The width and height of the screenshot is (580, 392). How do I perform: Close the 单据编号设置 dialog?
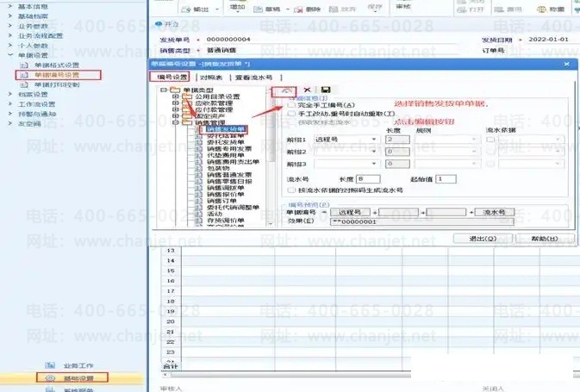tap(566, 65)
